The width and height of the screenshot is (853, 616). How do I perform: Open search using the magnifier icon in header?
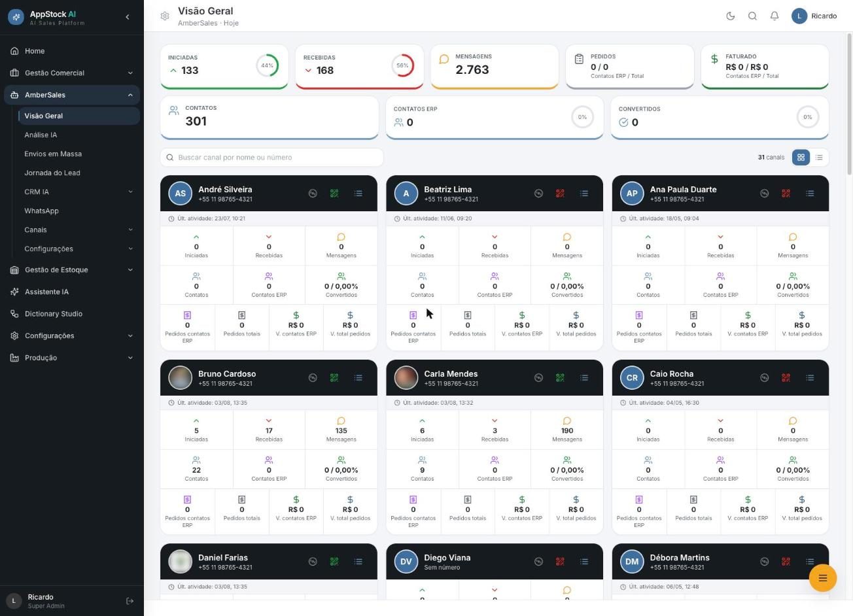click(x=752, y=16)
